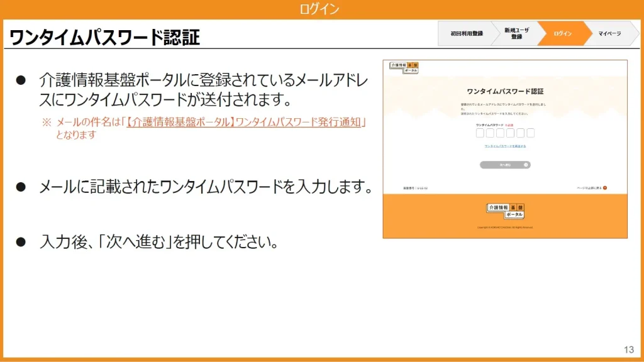Click the footer 介護情報基盤ポータル logo
This screenshot has height=362, width=644.
tap(505, 211)
